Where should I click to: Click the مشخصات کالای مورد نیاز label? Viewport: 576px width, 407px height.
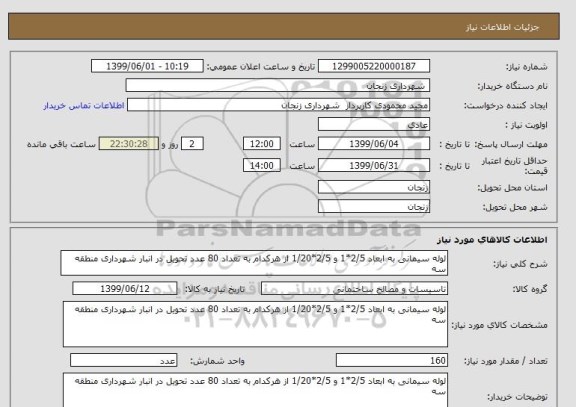click(x=499, y=325)
